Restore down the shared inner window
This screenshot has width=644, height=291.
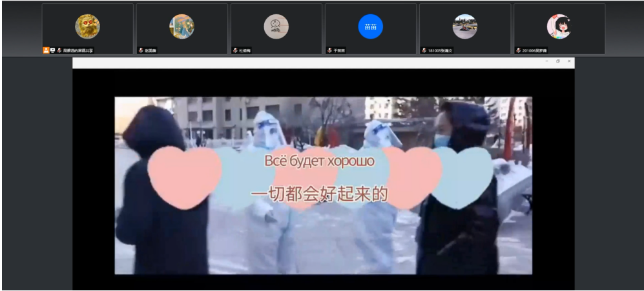pyautogui.click(x=557, y=61)
